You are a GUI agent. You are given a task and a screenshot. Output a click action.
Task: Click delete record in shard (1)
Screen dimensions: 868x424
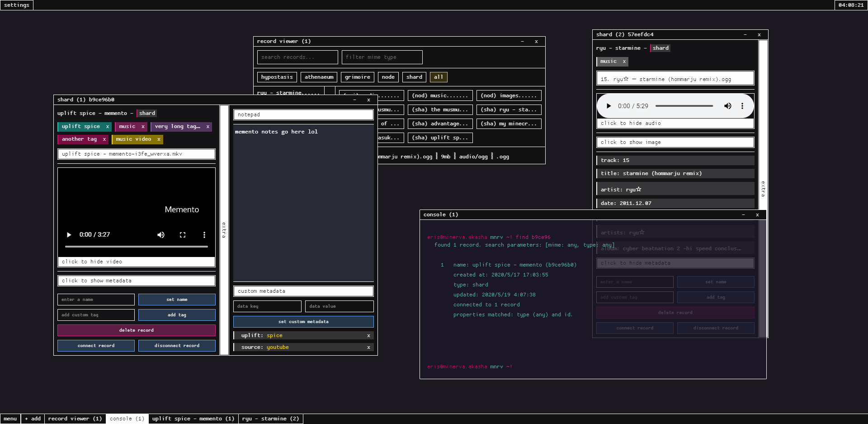point(137,330)
